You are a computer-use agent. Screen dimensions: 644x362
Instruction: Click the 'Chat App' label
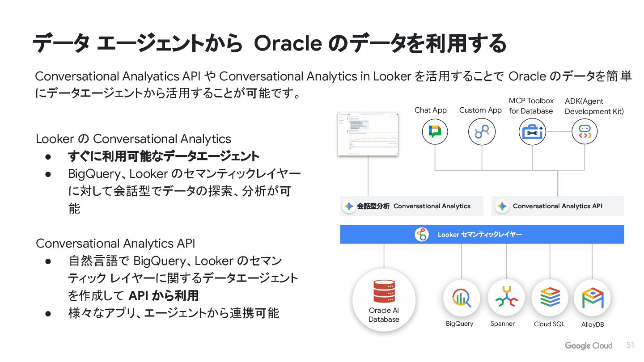(431, 110)
